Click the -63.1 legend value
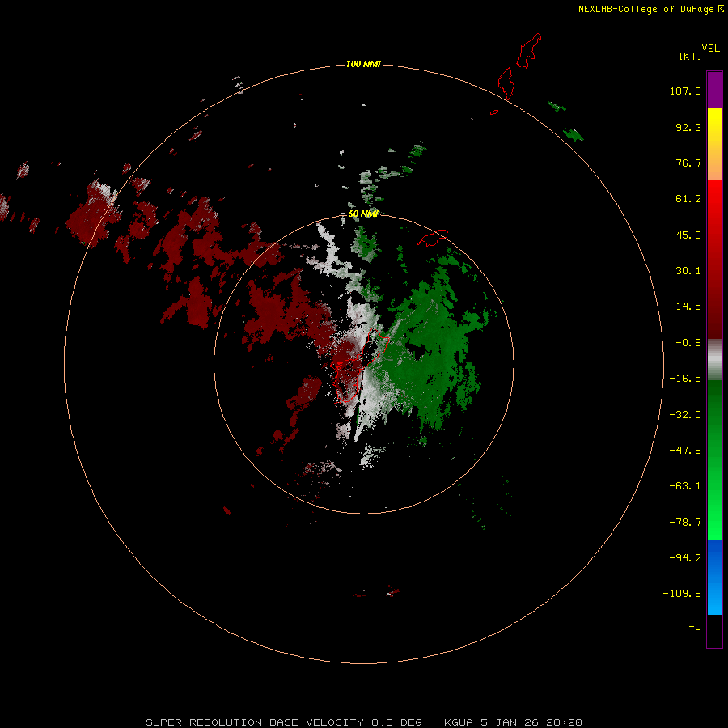Screen dimensions: 728x728 685,486
